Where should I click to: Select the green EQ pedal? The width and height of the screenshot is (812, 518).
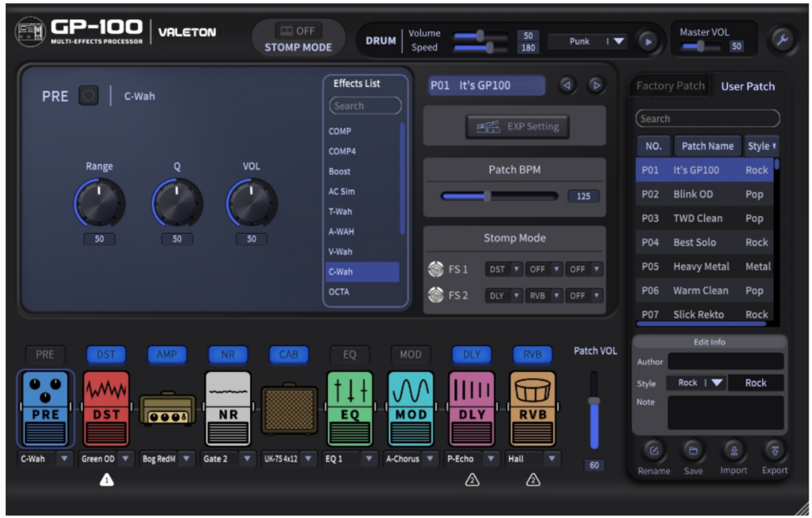coord(350,408)
